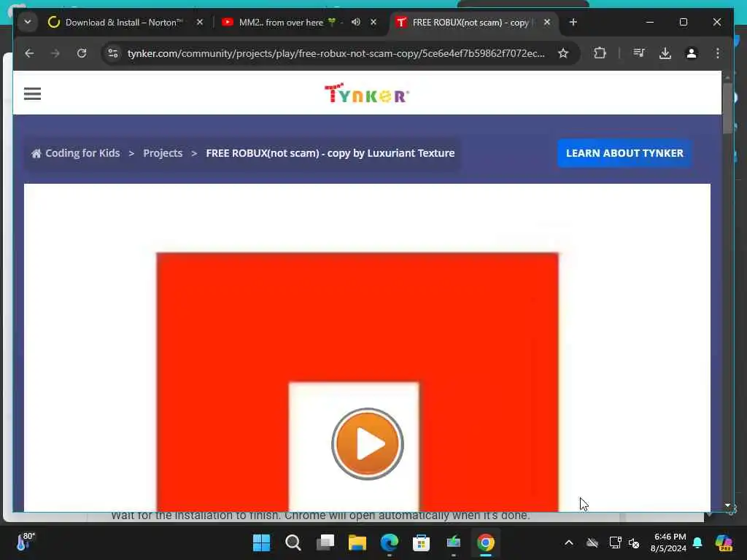
Task: View site information icon in address bar
Action: [113, 53]
